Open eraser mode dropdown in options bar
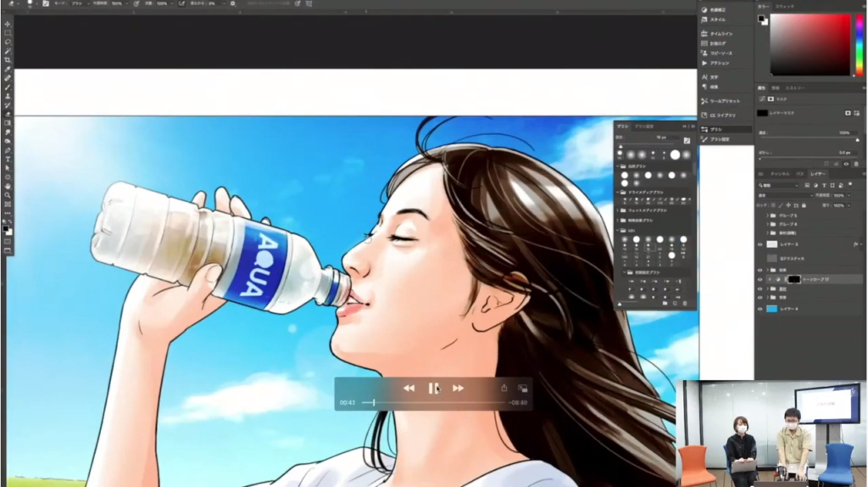This screenshot has height=487, width=868. (79, 4)
